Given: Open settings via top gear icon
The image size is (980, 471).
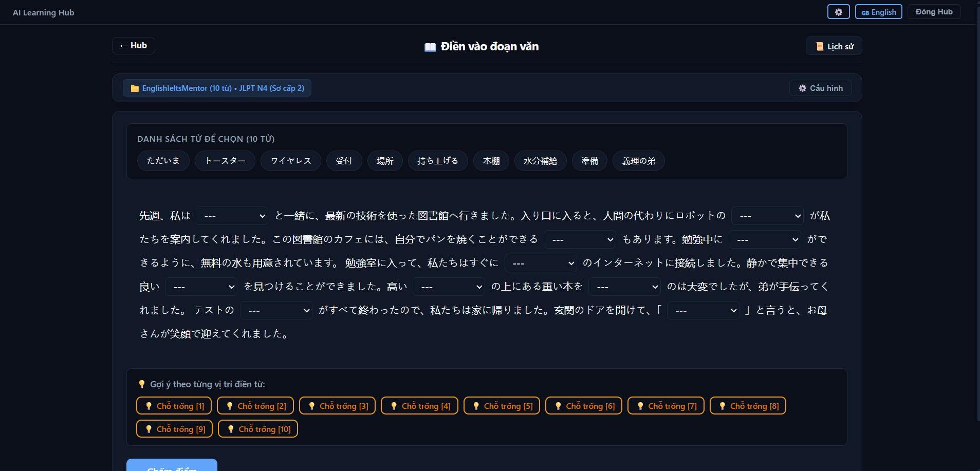Looking at the screenshot, I should [x=838, y=12].
